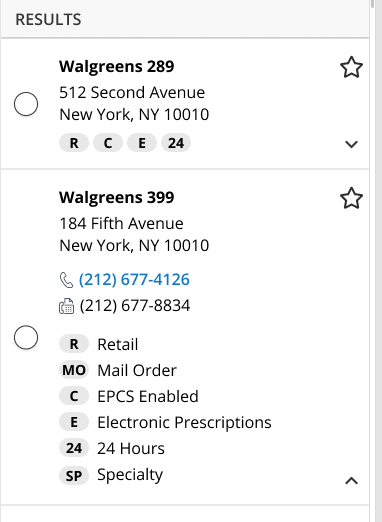Click the 24 badge under Walgreens 289
Image resolution: width=382 pixels, height=522 pixels.
176,143
